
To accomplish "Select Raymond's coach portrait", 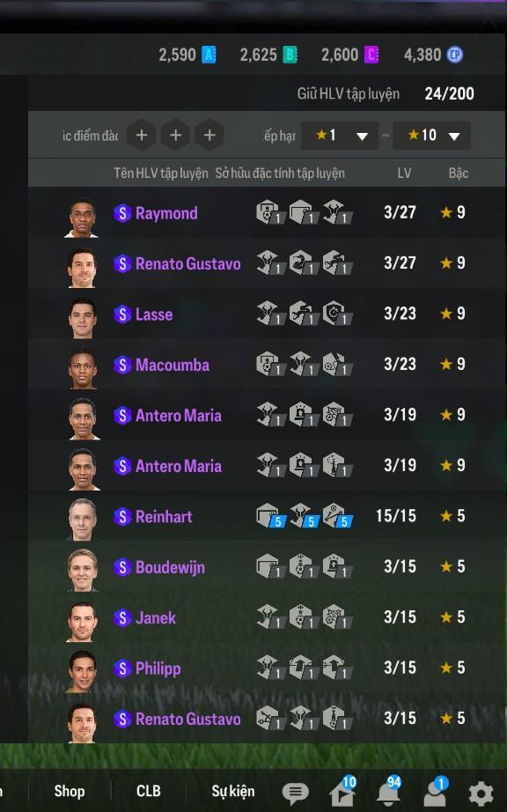I will pyautogui.click(x=82, y=218).
